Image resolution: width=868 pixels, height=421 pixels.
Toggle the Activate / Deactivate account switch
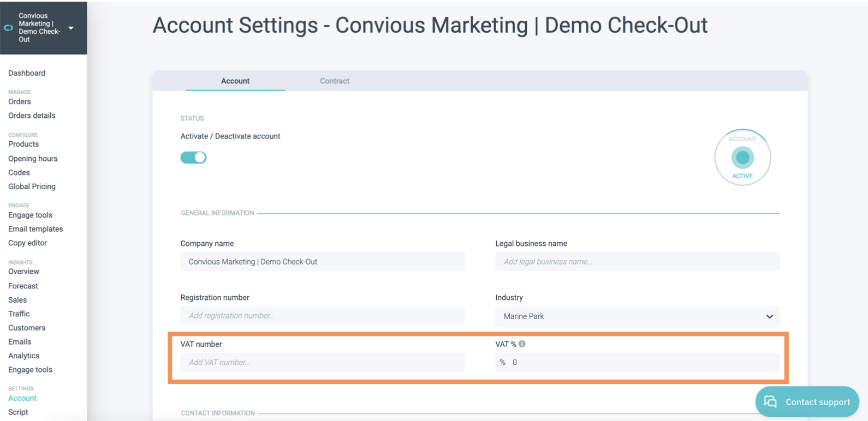click(x=193, y=158)
